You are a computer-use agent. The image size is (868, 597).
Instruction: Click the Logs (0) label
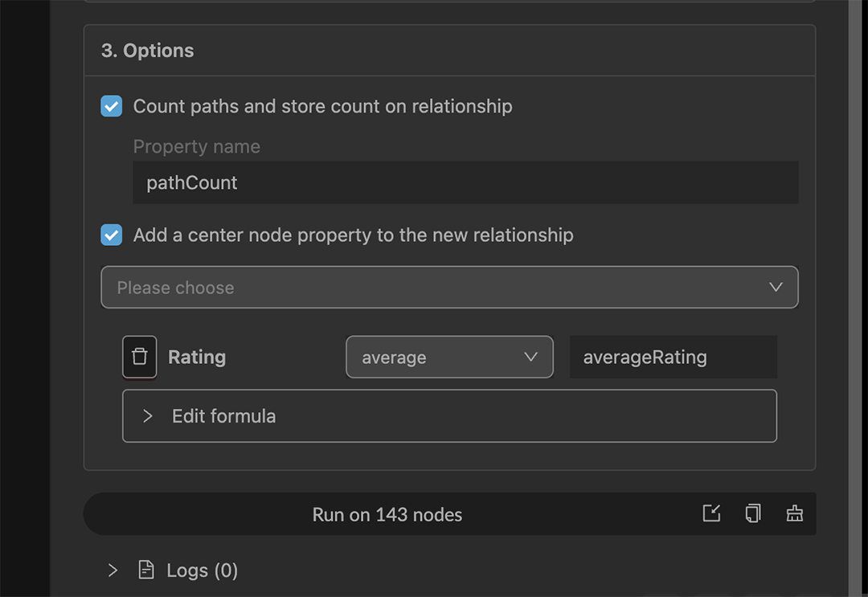[202, 570]
